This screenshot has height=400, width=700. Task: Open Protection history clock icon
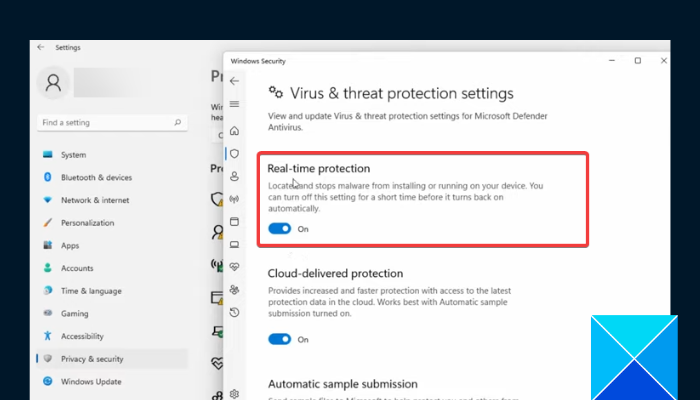coord(234,312)
